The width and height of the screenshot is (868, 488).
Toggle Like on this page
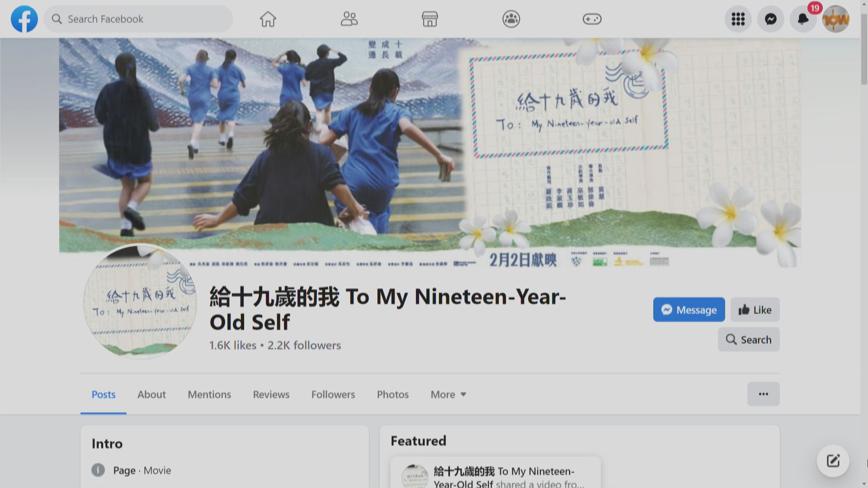pos(755,310)
